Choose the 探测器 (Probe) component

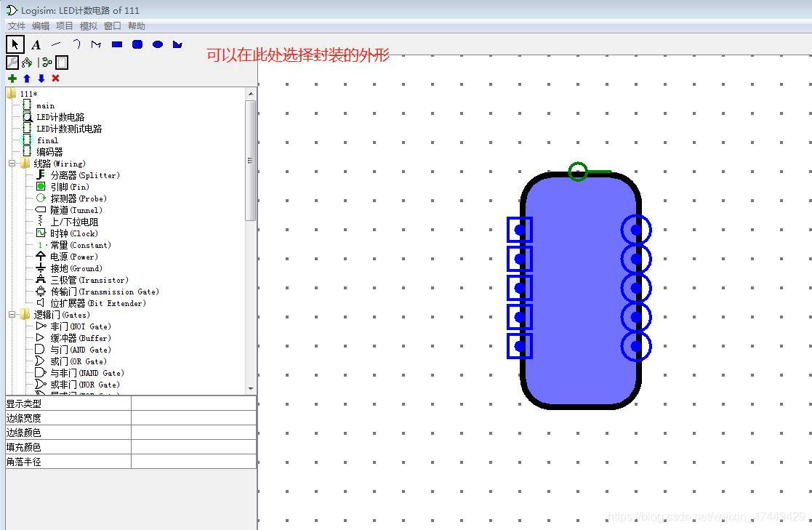pyautogui.click(x=79, y=198)
